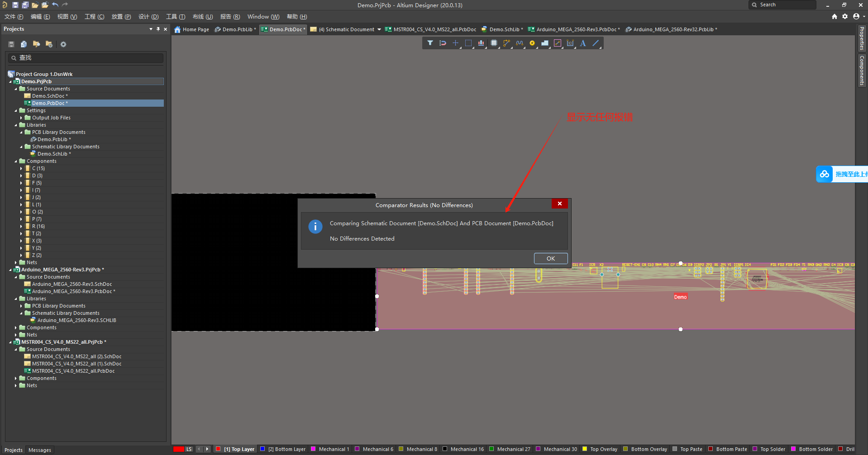The width and height of the screenshot is (868, 455).
Task: Open the Window (W) menu
Action: tap(263, 17)
